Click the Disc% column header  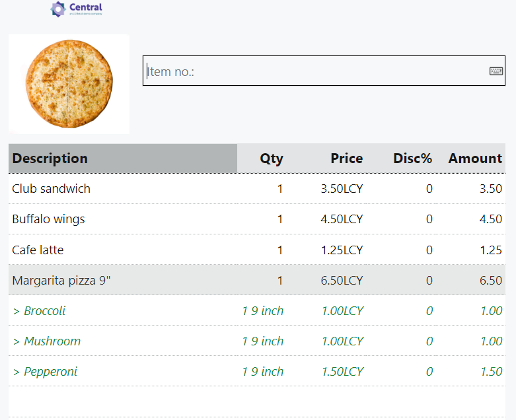(x=412, y=158)
